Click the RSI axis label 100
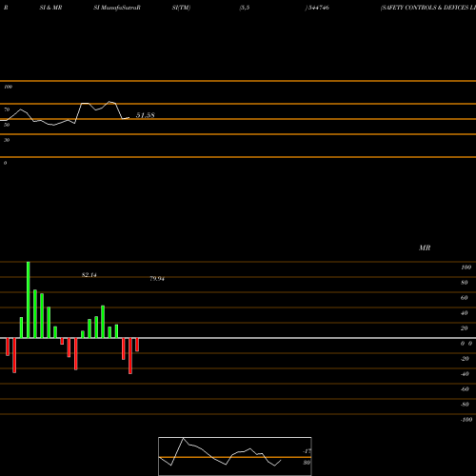Screen dimensions: 476x476 click(x=8, y=87)
